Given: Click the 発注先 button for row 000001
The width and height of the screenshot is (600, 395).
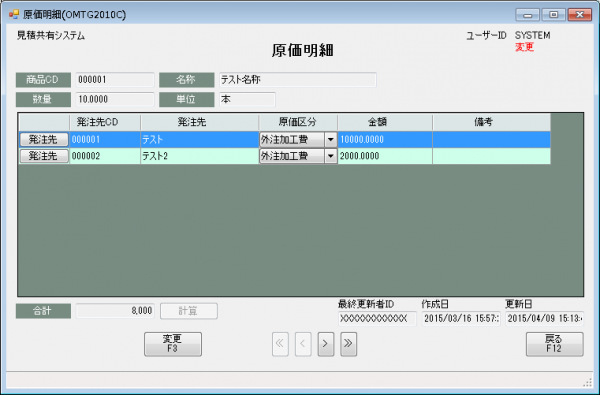Looking at the screenshot, I should pos(44,140).
